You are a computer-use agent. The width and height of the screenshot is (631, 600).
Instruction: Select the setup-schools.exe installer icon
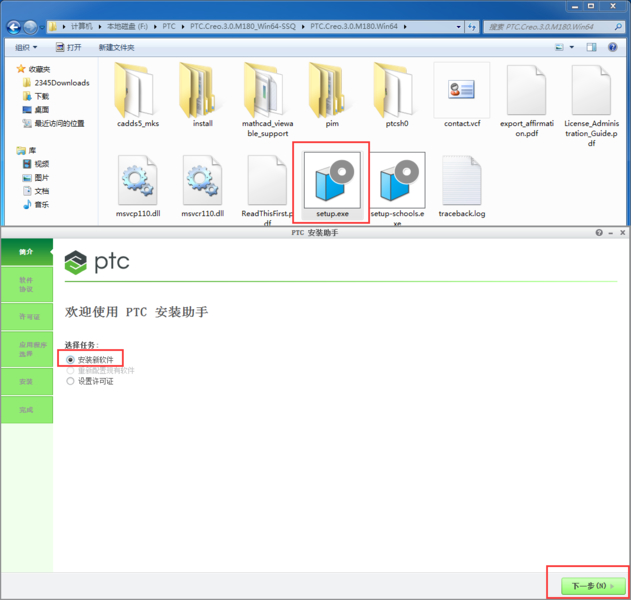pyautogui.click(x=397, y=180)
